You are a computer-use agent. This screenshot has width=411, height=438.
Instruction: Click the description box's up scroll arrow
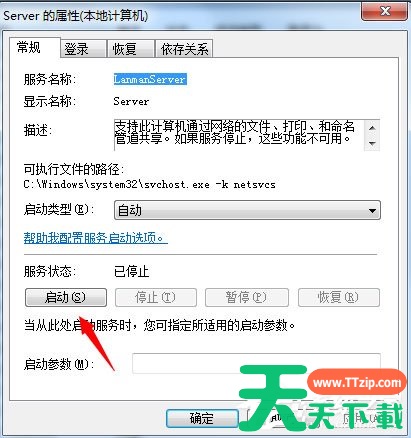click(372, 128)
